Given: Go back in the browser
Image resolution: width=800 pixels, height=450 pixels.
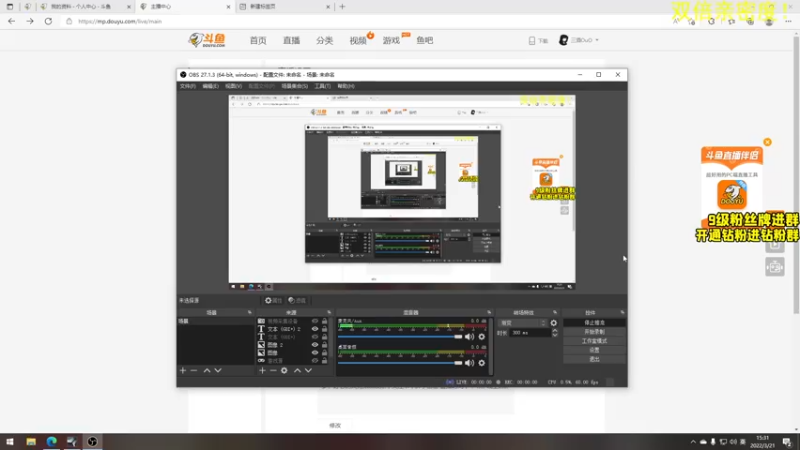Looking at the screenshot, I should point(11,21).
